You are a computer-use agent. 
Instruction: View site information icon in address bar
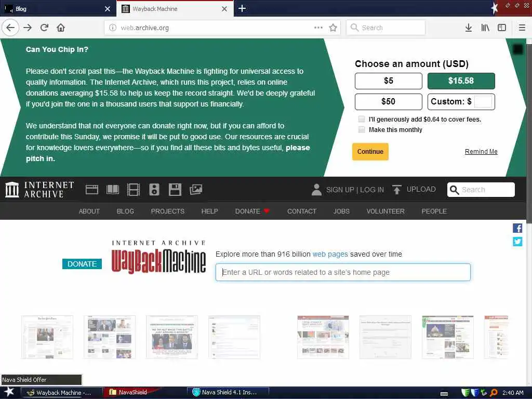[113, 28]
